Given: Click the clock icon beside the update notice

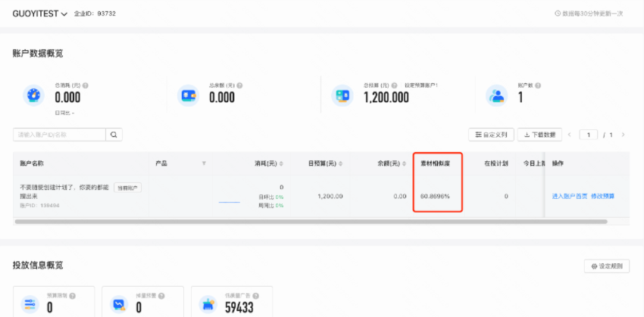Looking at the screenshot, I should point(558,14).
